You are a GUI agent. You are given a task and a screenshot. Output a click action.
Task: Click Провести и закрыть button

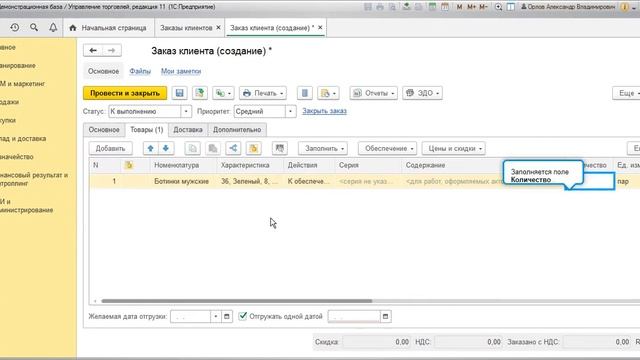point(125,93)
